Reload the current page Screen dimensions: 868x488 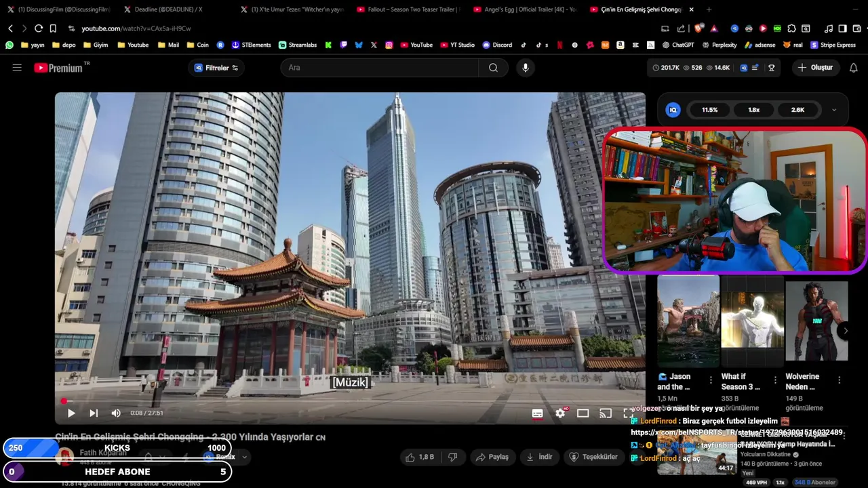pos(39,28)
